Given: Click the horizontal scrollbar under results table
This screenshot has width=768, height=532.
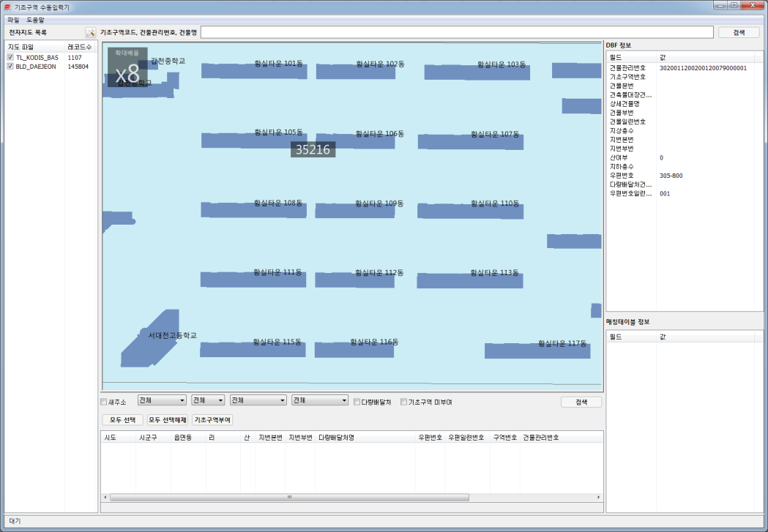Looking at the screenshot, I should pyautogui.click(x=289, y=498).
